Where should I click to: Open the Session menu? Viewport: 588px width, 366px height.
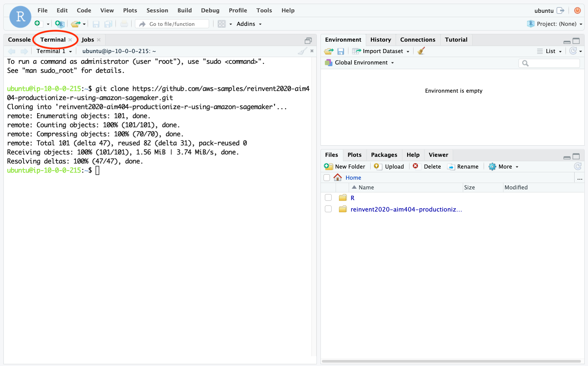click(x=157, y=10)
